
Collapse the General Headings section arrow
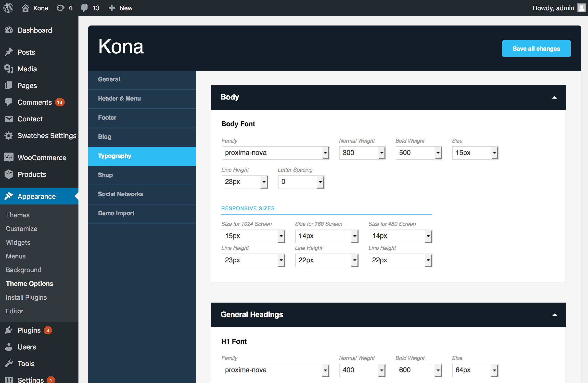click(x=554, y=315)
